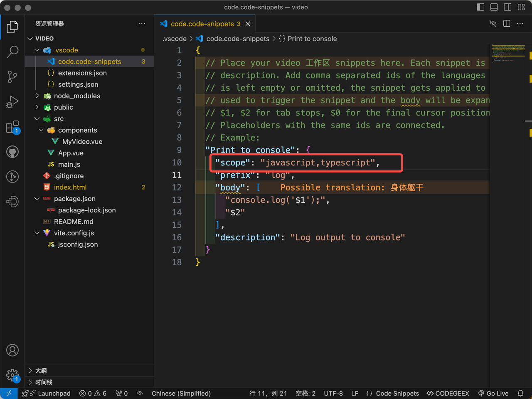Viewport: 532px width, 399px height.
Task: Open the Manage gear icon
Action: 12,375
